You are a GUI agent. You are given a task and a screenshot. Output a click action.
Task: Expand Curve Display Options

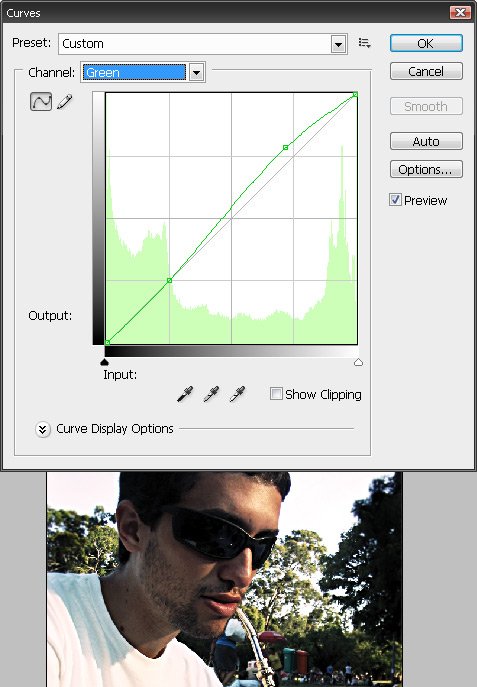pyautogui.click(x=42, y=429)
